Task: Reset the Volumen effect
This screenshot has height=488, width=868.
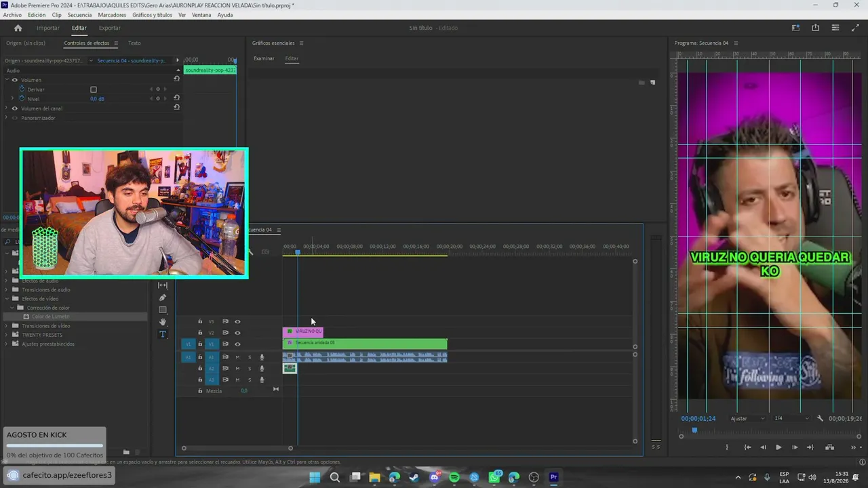Action: coord(176,79)
